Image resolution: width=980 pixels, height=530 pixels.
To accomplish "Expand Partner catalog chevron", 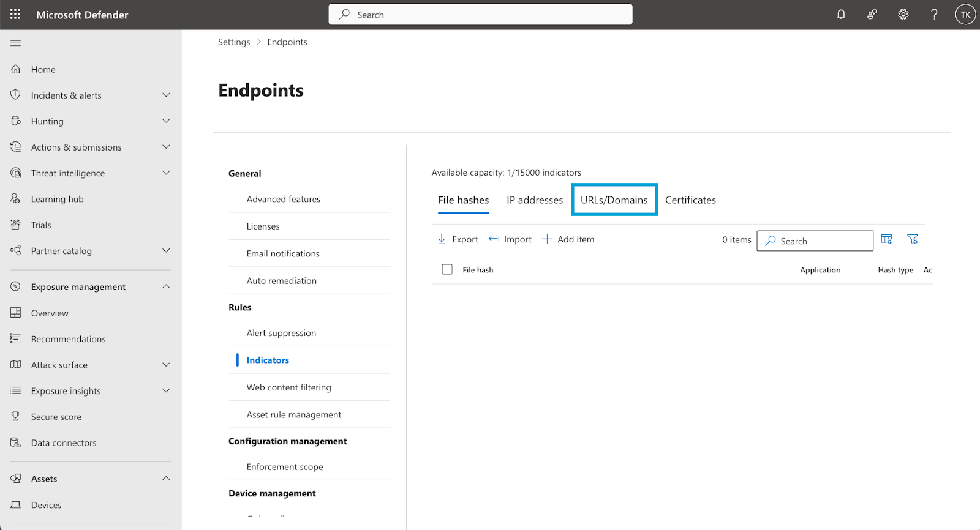I will [x=166, y=250].
